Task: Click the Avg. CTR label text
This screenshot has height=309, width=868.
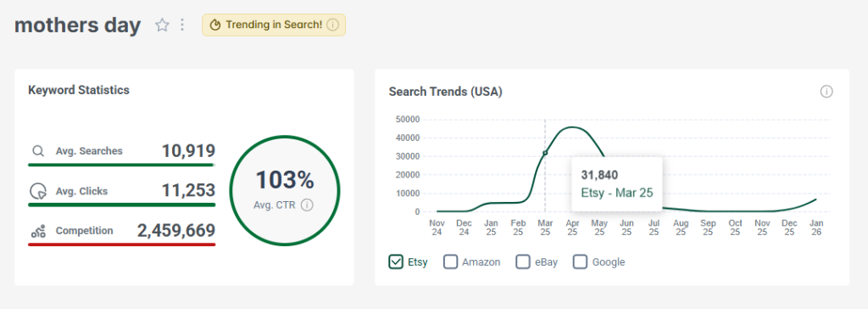Action: (275, 205)
